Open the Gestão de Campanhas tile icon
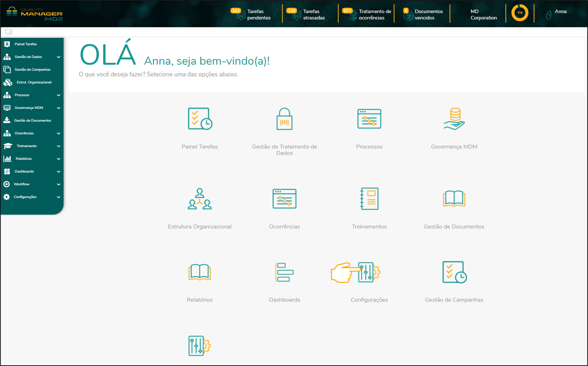The image size is (588, 366). (x=454, y=272)
